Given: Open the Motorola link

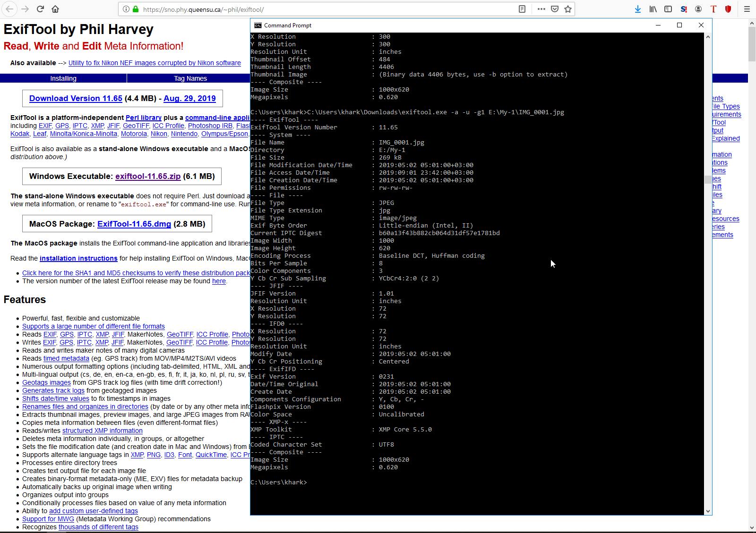Looking at the screenshot, I should [x=134, y=134].
